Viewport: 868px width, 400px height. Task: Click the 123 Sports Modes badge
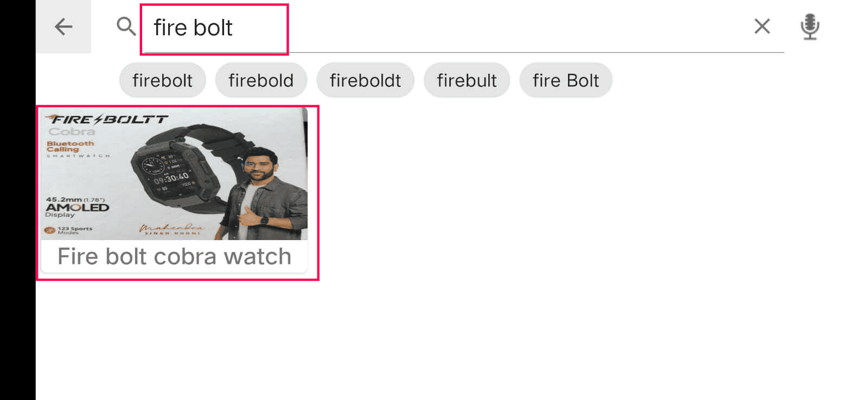pos(68,230)
